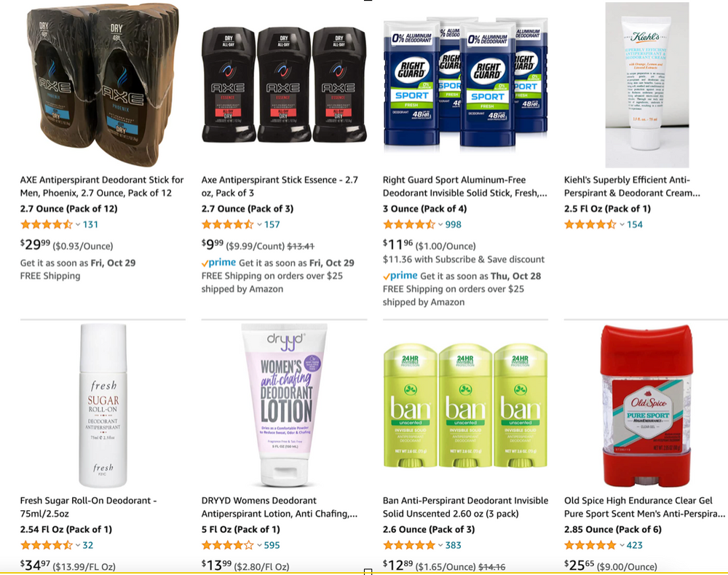The width and height of the screenshot is (728, 575).
Task: Click star rating of Old Spice gel
Action: coord(590,545)
